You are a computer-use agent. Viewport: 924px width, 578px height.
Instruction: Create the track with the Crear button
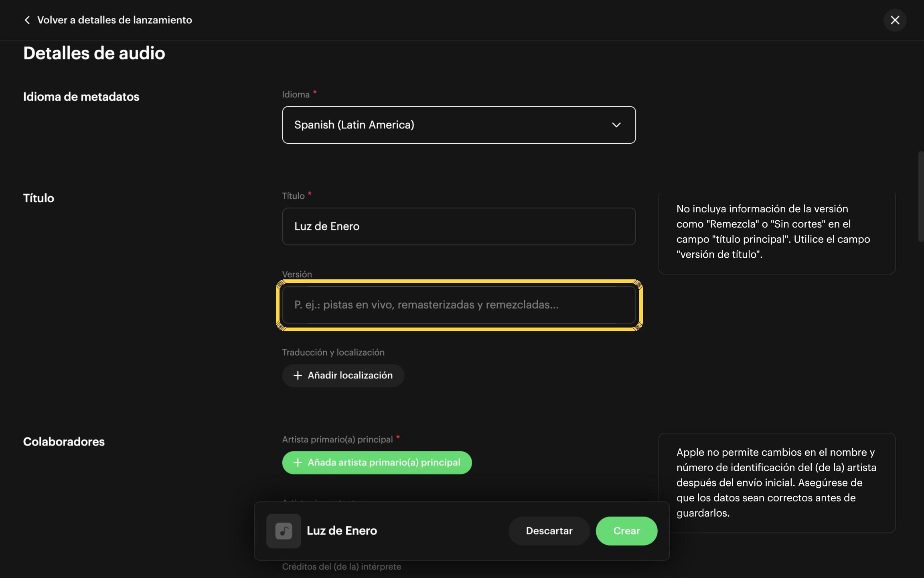tap(626, 531)
